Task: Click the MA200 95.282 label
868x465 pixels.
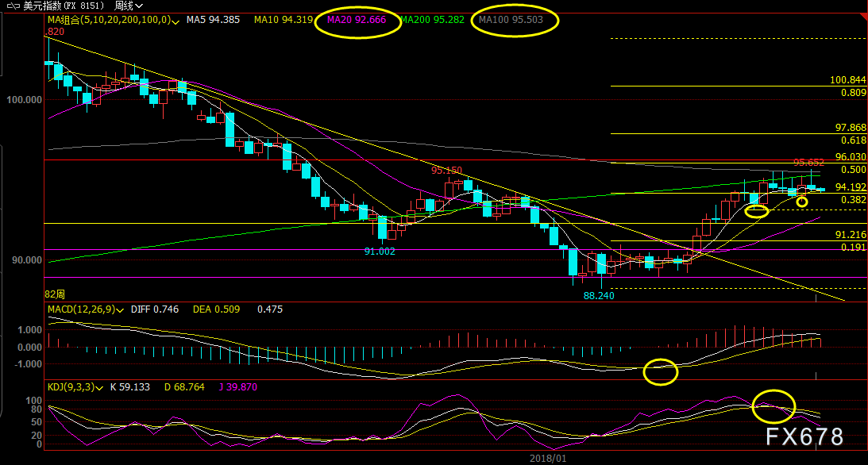Action: coord(432,20)
